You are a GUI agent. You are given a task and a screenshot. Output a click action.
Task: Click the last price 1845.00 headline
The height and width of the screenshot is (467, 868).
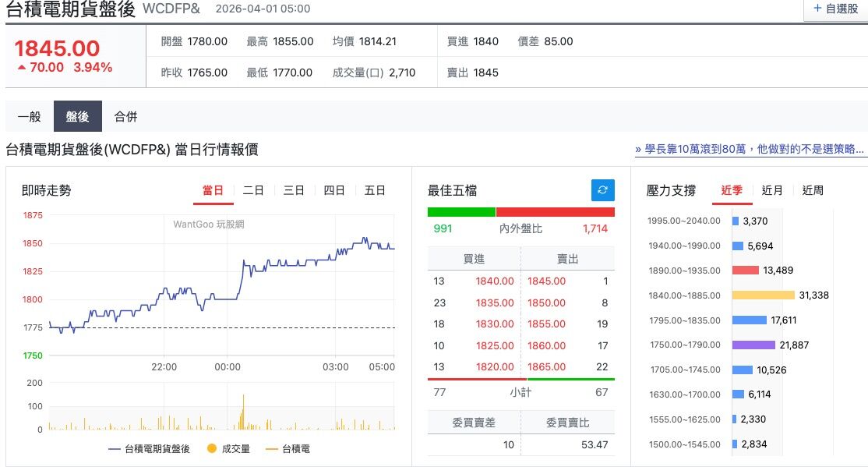pyautogui.click(x=57, y=49)
